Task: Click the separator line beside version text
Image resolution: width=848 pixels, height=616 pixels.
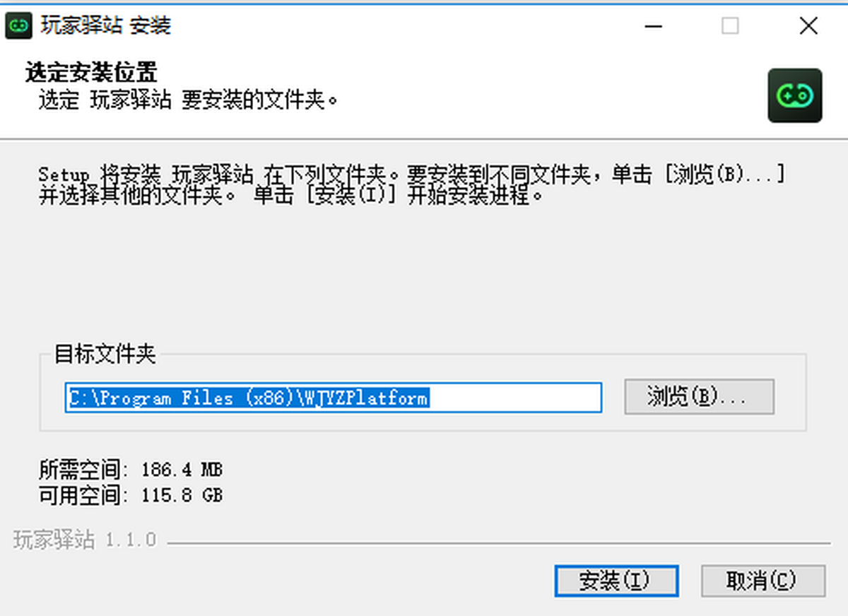Action: [499, 543]
